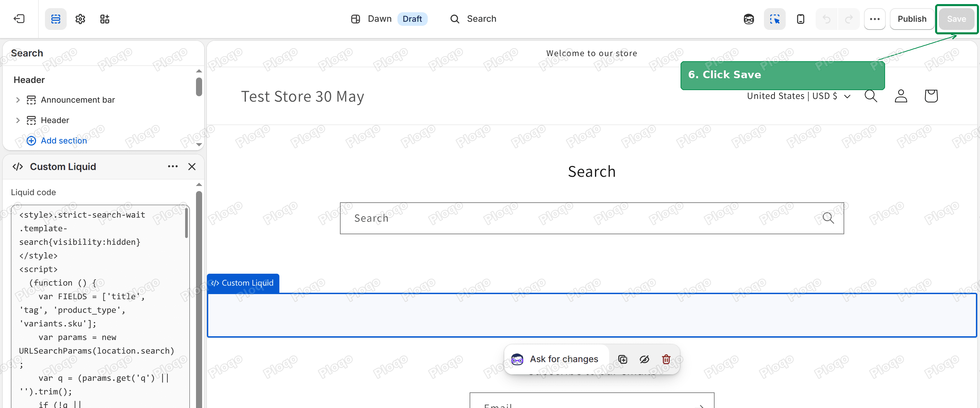
Task: Click the Publish button
Action: 912,19
